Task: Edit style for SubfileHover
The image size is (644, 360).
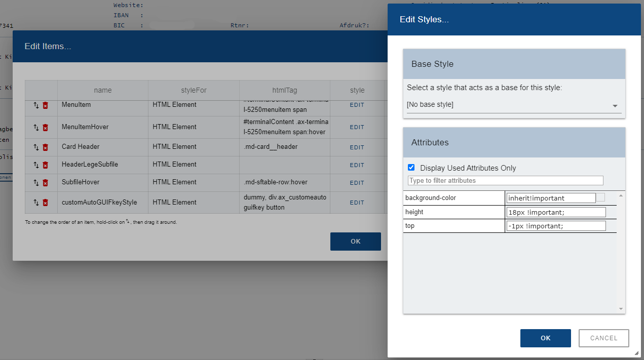Action: pyautogui.click(x=357, y=183)
